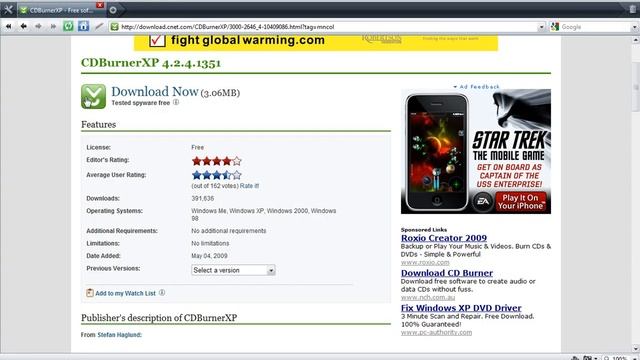
Task: Open the www.pc-authority.com link
Action: 436,333
